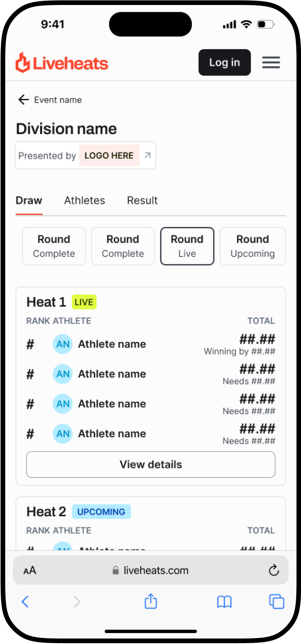Tap the liveheats.com address bar
Image resolution: width=301 pixels, height=644 pixels.
click(x=151, y=570)
